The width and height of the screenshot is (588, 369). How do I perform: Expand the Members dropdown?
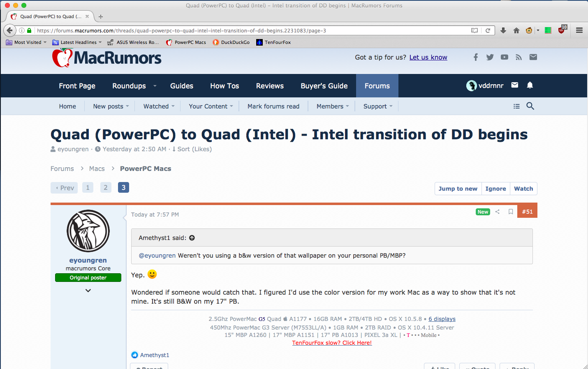click(x=333, y=106)
